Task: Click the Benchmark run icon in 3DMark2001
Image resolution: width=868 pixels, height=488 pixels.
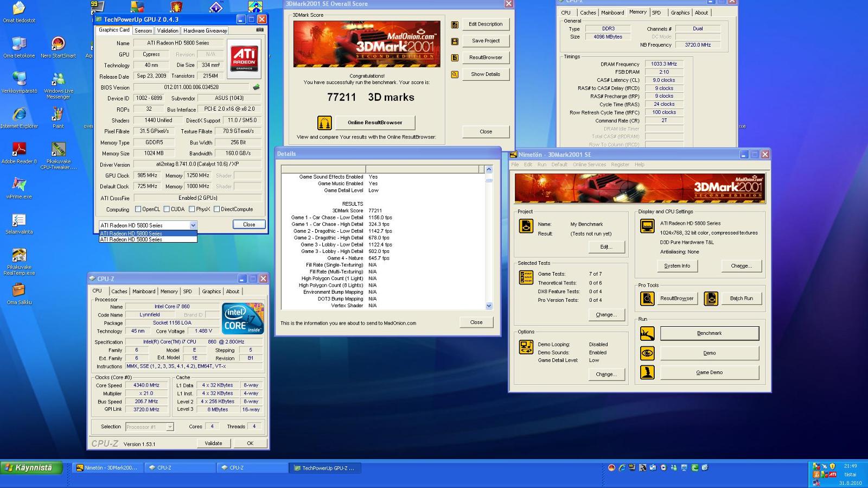Action: coord(647,333)
